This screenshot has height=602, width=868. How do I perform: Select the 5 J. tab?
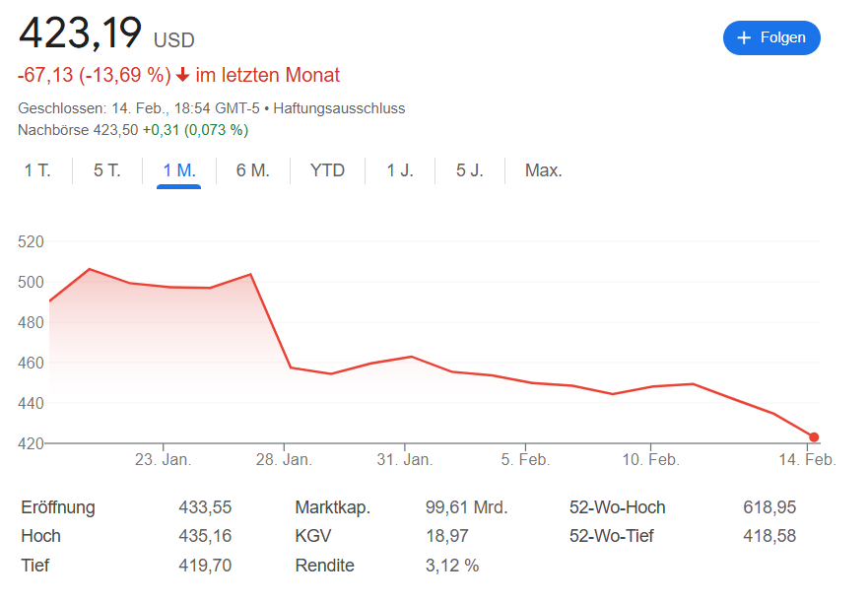469,170
